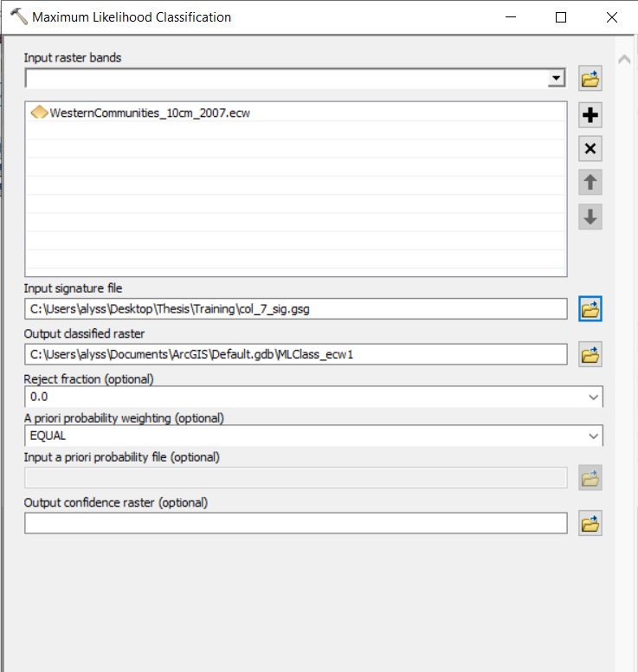Click the Output classified raster path field
The height and width of the screenshot is (672, 638).
(295, 354)
